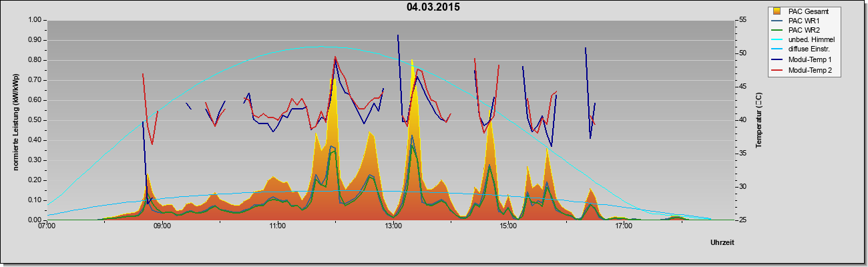
Task: Click the Uhrzeit axis title
Action: point(722,243)
